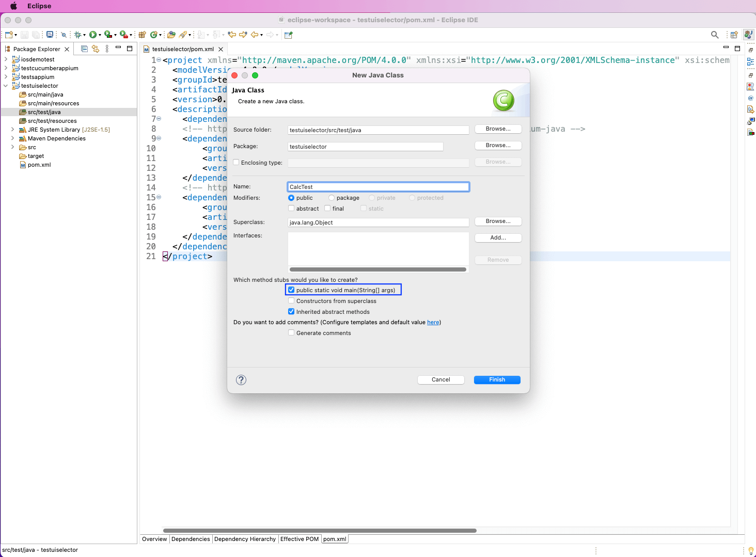Switch to the Dependency Hierarchy tab
This screenshot has width=756, height=557.
[245, 539]
